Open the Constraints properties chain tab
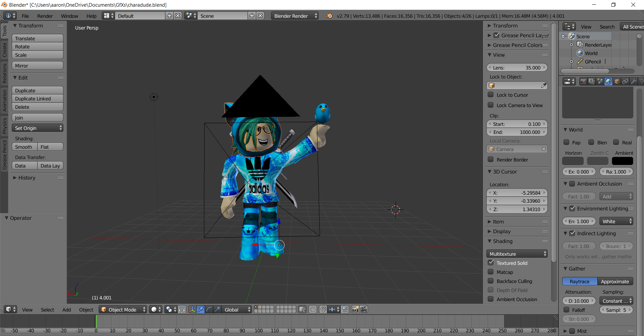The image size is (644, 336). click(625, 81)
